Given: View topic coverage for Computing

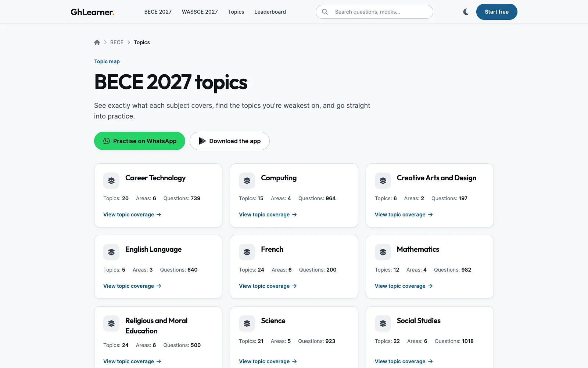Looking at the screenshot, I should [x=268, y=215].
